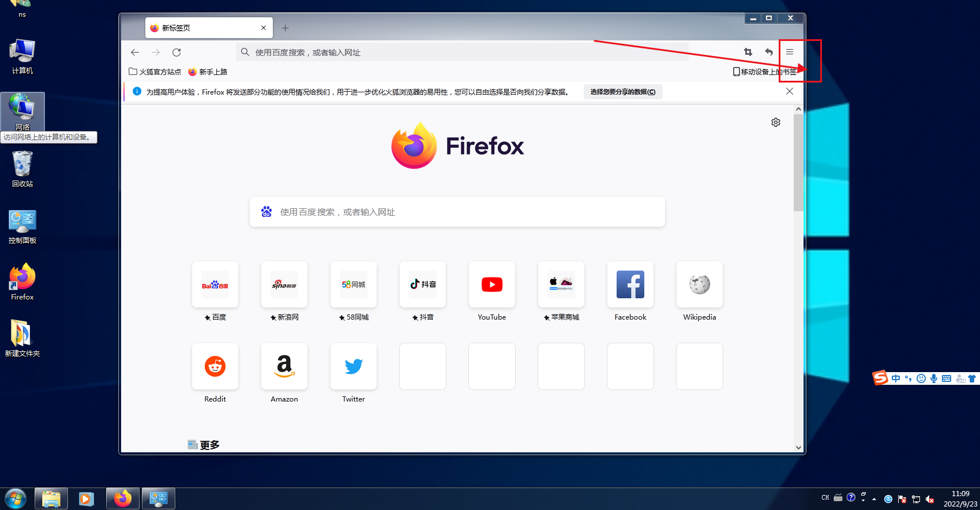The height and width of the screenshot is (510, 980).
Task: Click the undo arrow toolbar icon
Action: [x=769, y=52]
